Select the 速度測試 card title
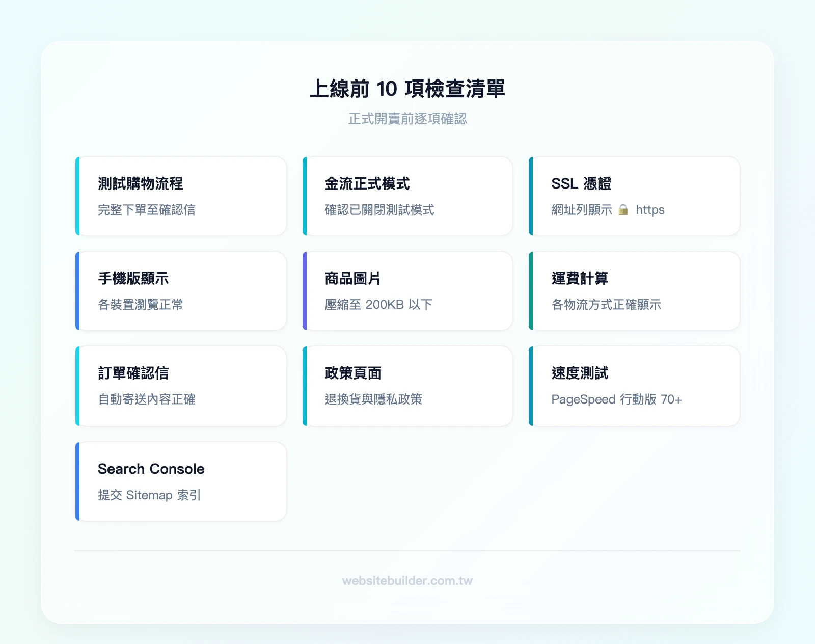 tap(580, 373)
